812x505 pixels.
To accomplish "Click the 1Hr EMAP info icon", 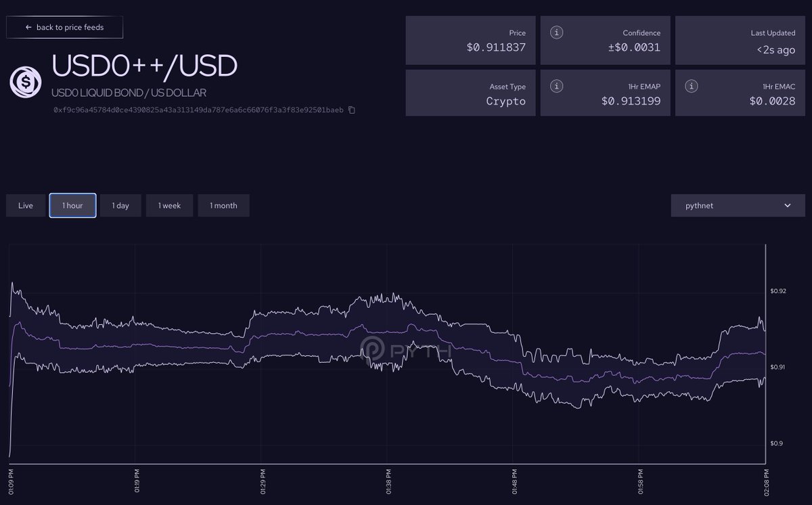I will tap(556, 85).
